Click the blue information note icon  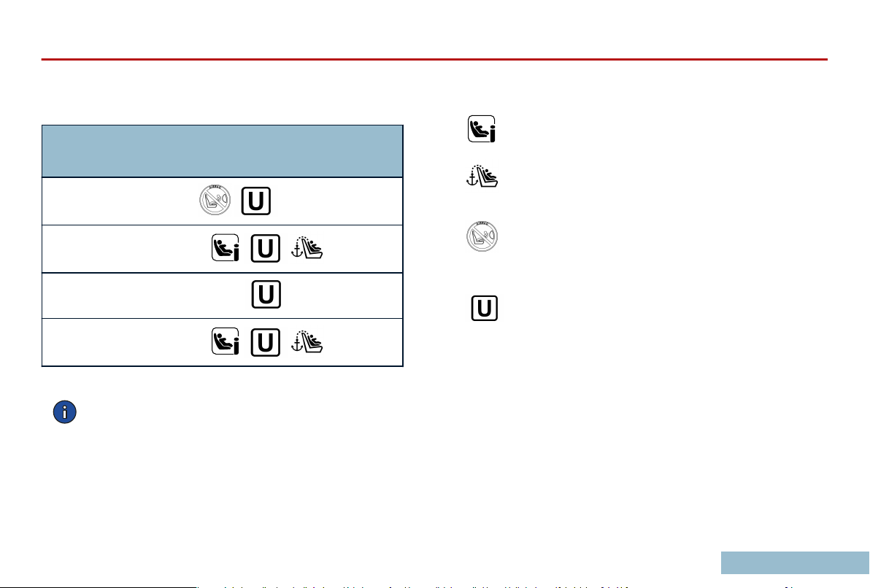(x=64, y=412)
